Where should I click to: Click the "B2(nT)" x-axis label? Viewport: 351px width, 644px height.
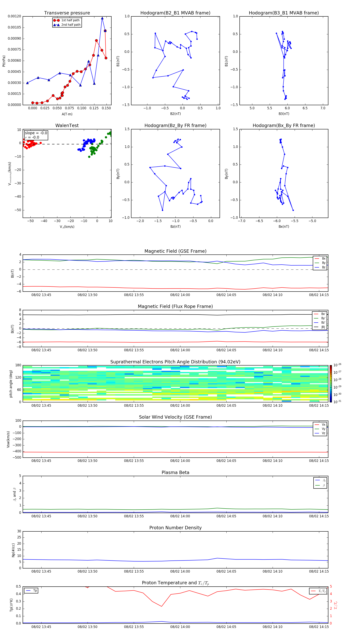tap(175, 114)
